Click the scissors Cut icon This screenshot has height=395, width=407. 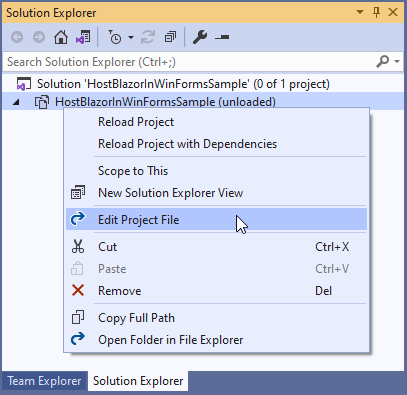78,246
